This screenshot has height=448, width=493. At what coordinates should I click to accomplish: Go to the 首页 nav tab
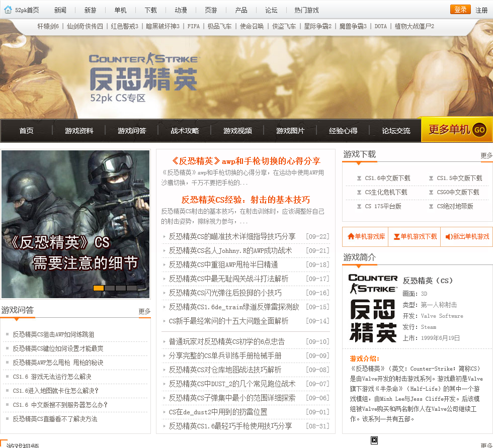(x=26, y=131)
